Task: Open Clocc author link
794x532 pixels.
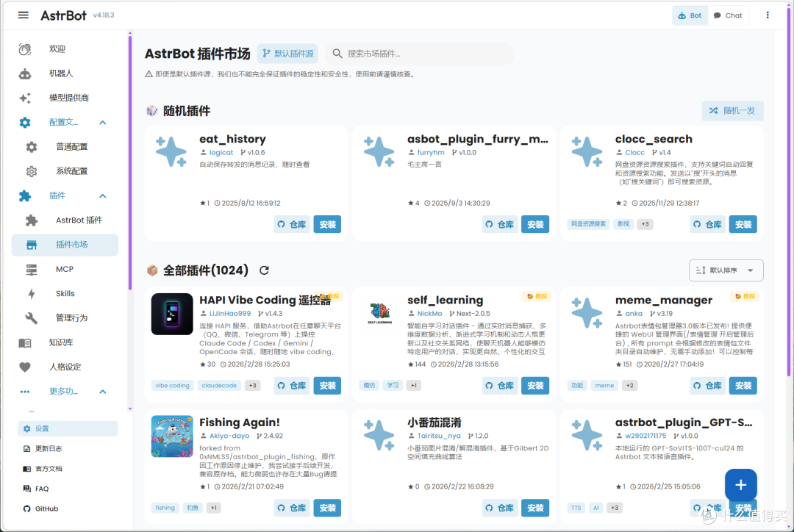Action: tap(634, 152)
